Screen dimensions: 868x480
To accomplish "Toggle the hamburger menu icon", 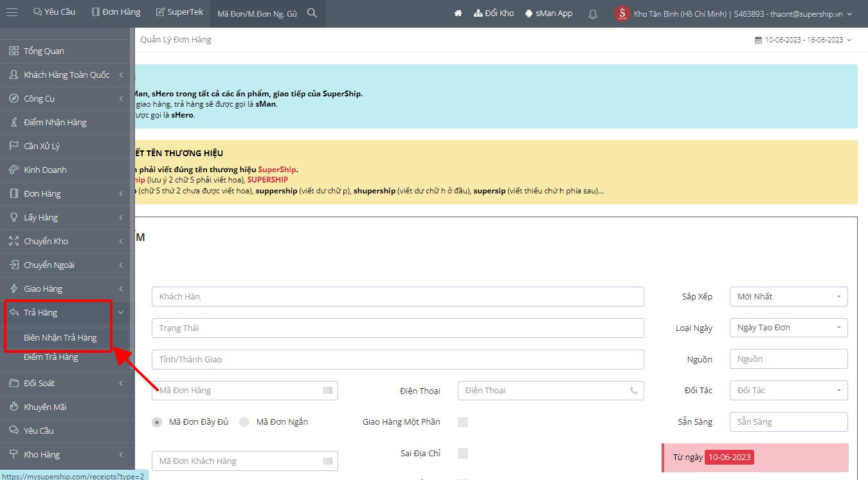I will 12,13.
